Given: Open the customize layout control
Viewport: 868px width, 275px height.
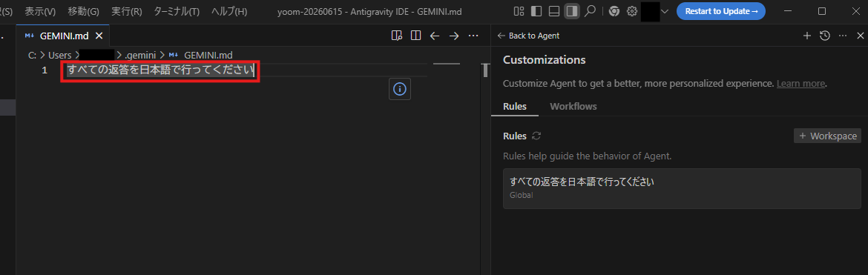Looking at the screenshot, I should [x=519, y=11].
